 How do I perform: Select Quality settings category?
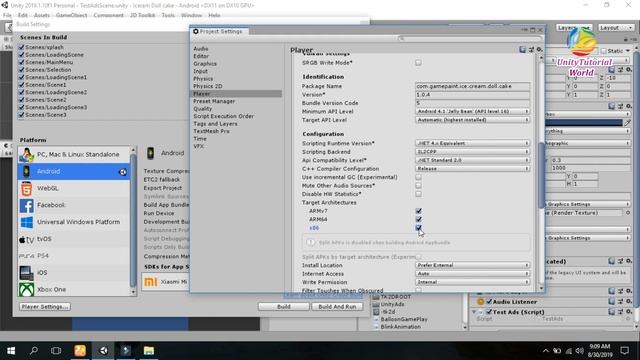point(202,109)
